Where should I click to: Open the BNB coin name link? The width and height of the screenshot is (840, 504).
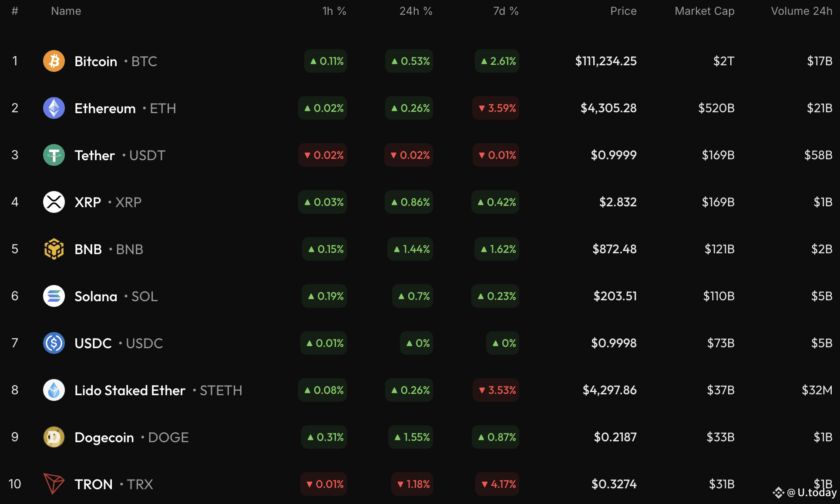88,249
